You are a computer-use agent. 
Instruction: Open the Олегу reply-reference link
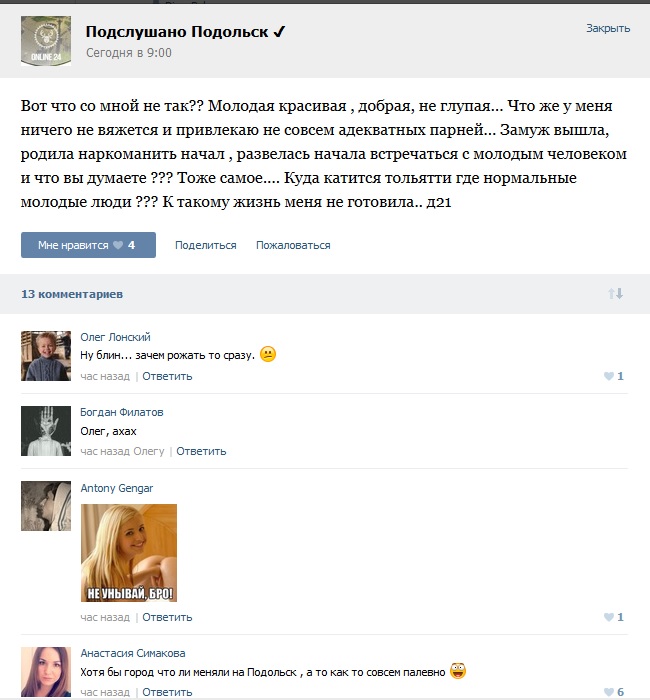[x=149, y=451]
